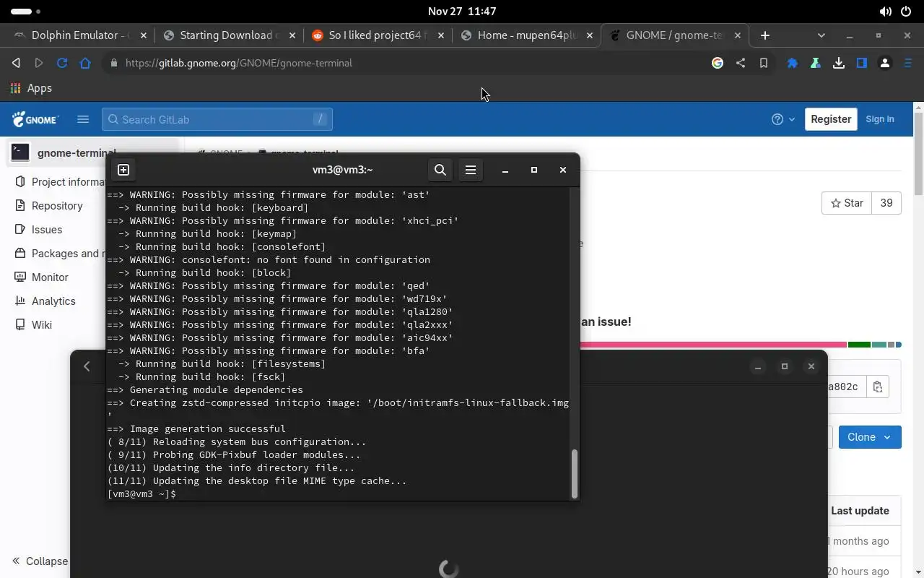Viewport: 924px width, 578px height.
Task: Switch to So I liked project64 tab
Action: click(x=377, y=35)
